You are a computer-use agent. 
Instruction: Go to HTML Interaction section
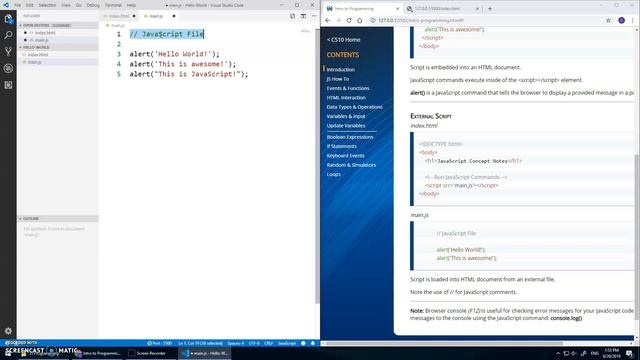pos(346,98)
